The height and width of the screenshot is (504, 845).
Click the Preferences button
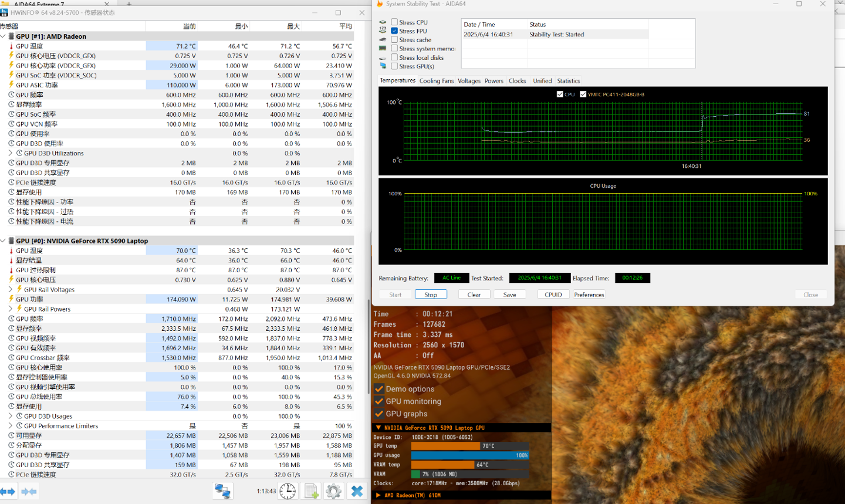(x=589, y=295)
